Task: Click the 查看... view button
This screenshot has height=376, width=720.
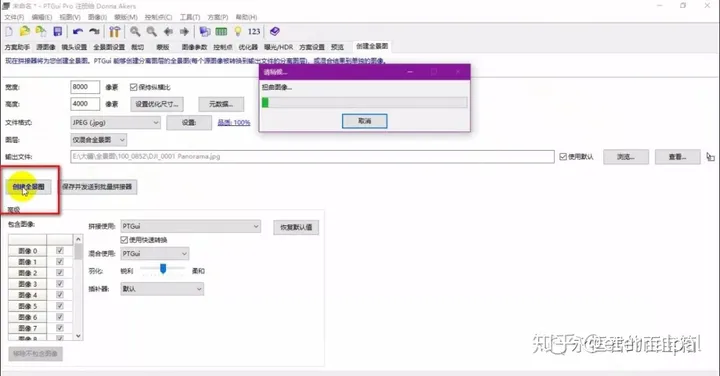Action: (678, 157)
